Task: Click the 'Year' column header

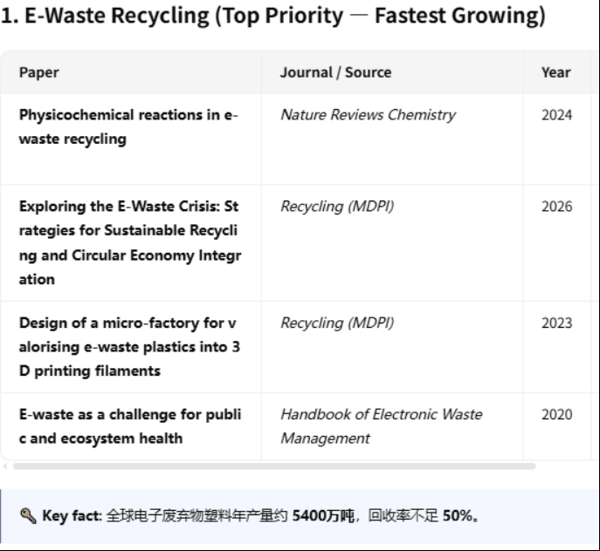Action: point(556,72)
